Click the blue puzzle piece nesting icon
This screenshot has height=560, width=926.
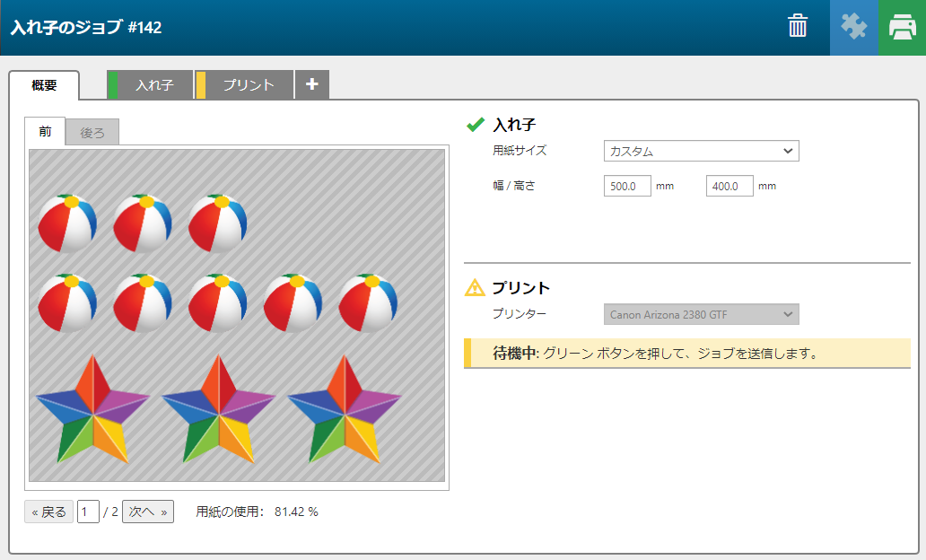pos(853,27)
